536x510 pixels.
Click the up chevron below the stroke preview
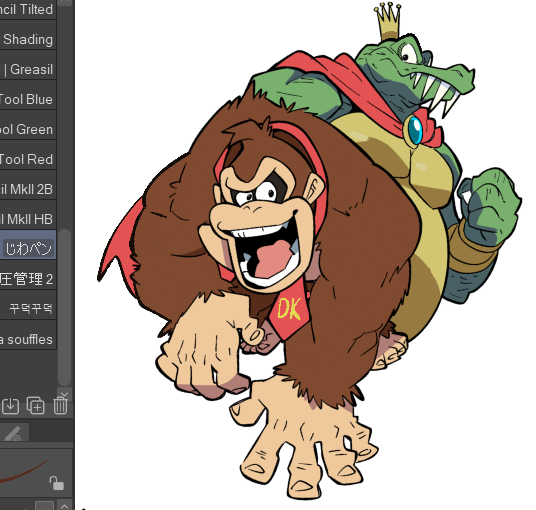coord(64,505)
